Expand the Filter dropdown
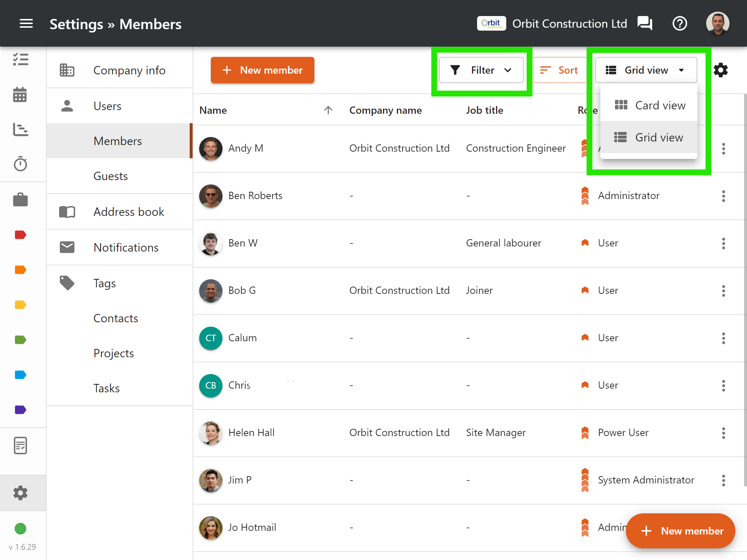Viewport: 747px width, 560px height. click(481, 70)
